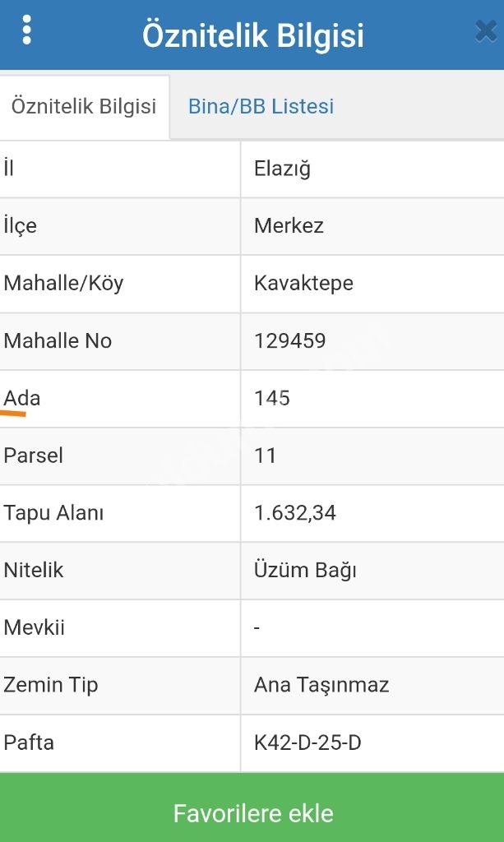Select the Mahalle No value 129459
504x842 pixels.
[x=290, y=341]
